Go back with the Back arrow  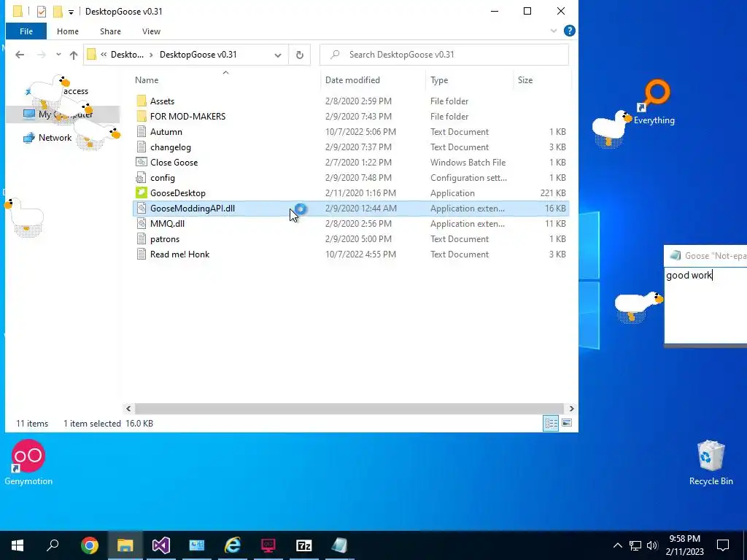20,55
